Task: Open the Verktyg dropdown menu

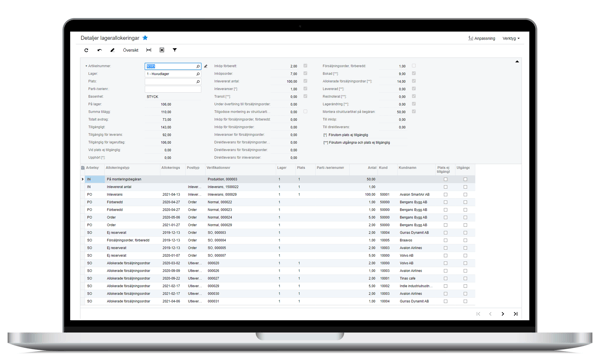Action: [x=511, y=38]
